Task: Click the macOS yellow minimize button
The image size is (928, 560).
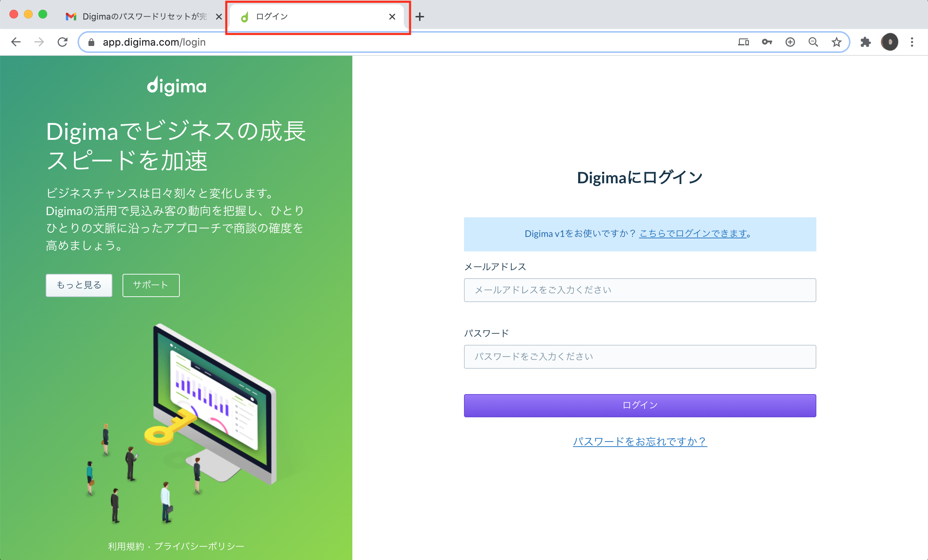Action: [x=28, y=14]
